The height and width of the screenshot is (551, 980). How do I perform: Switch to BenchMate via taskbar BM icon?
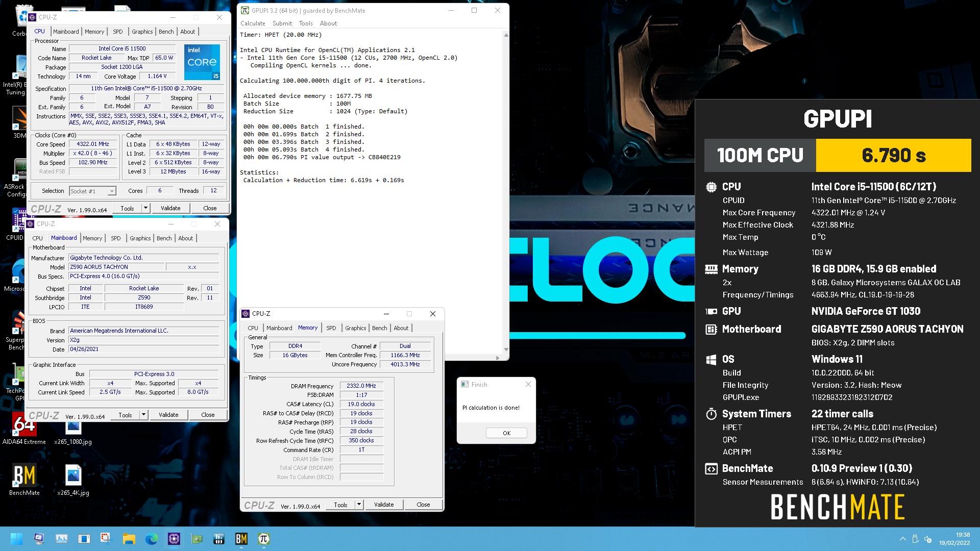point(241,539)
